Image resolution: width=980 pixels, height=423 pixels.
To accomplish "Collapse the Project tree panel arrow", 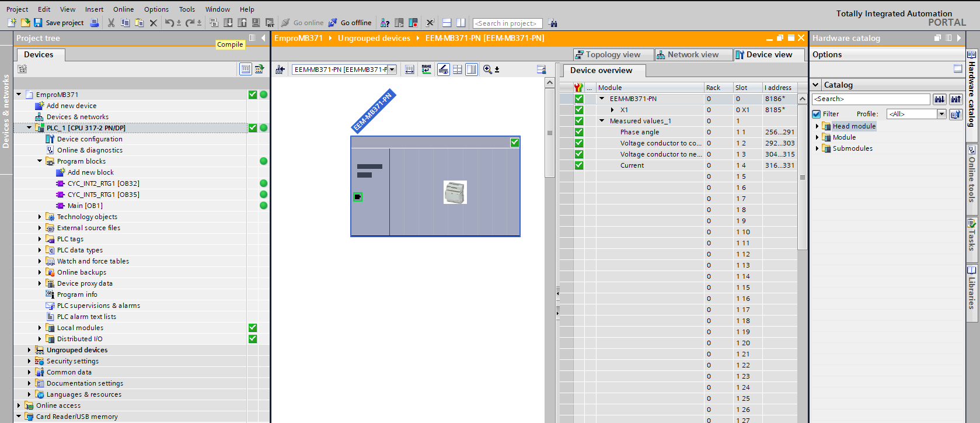I will (263, 38).
